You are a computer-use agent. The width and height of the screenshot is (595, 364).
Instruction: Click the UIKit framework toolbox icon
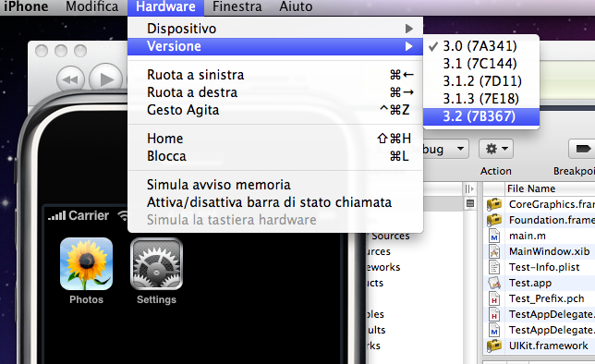[x=494, y=346]
